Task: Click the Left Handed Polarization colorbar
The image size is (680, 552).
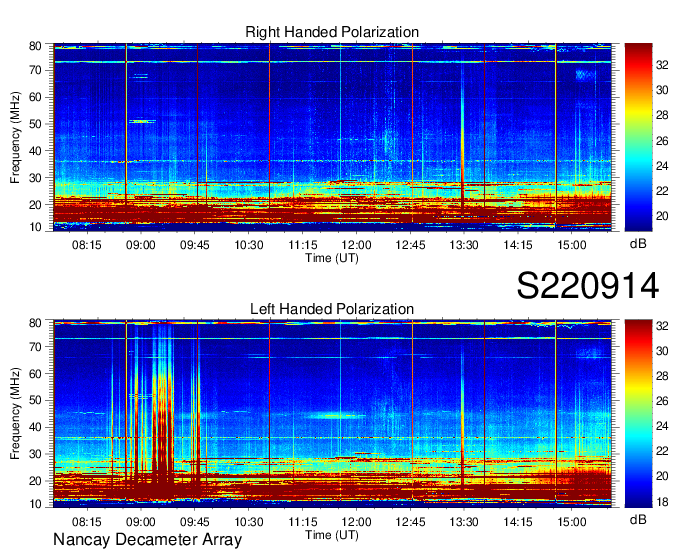Action: pos(638,414)
